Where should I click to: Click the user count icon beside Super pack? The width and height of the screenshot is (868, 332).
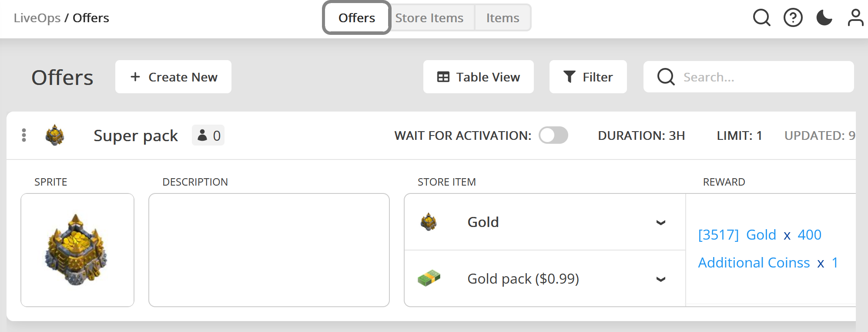coord(203,136)
